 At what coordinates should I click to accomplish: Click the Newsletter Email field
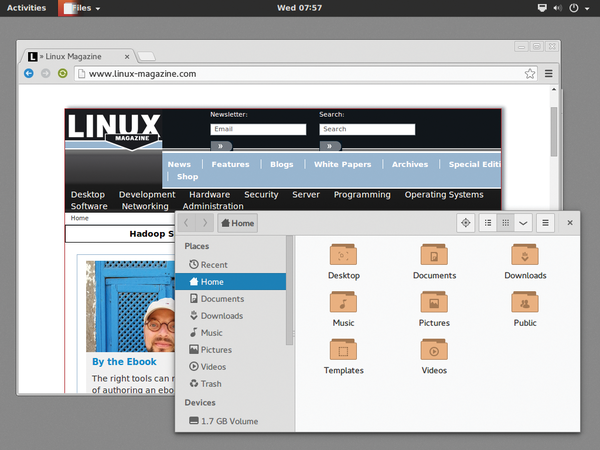tap(258, 129)
